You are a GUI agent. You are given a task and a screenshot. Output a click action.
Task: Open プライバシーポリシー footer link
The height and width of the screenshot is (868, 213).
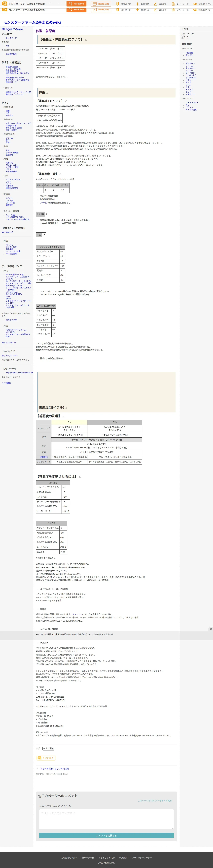(142, 858)
